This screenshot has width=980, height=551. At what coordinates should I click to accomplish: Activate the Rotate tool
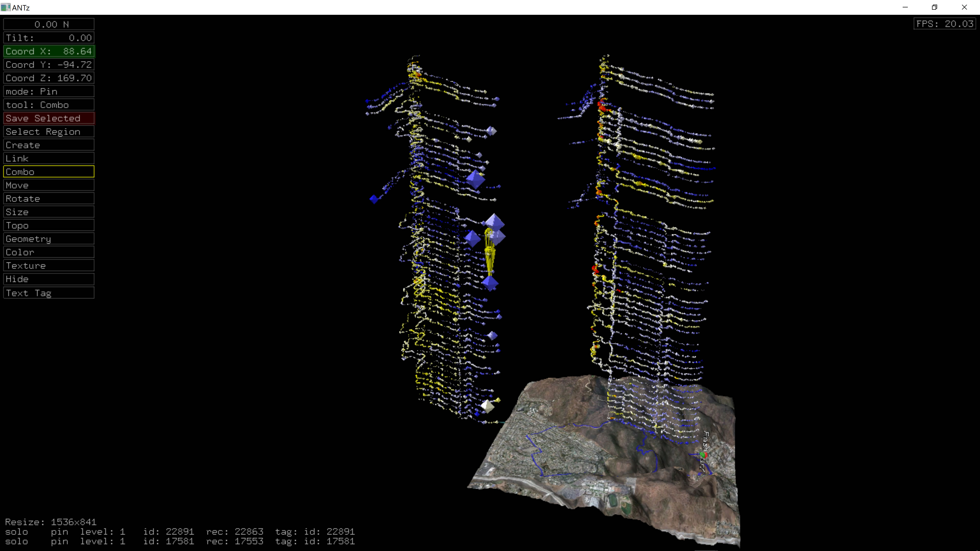click(49, 198)
